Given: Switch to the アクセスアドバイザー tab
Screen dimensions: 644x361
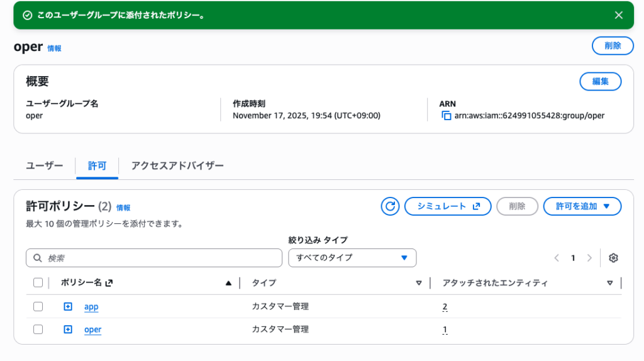Looking at the screenshot, I should tap(177, 166).
